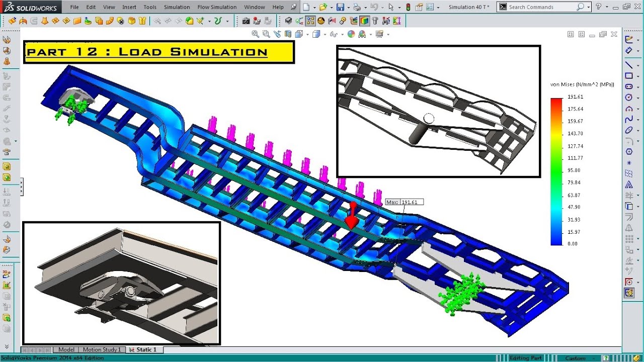Toggle the Hide/Show Items glasses icon
The image size is (644, 362).
(333, 34)
